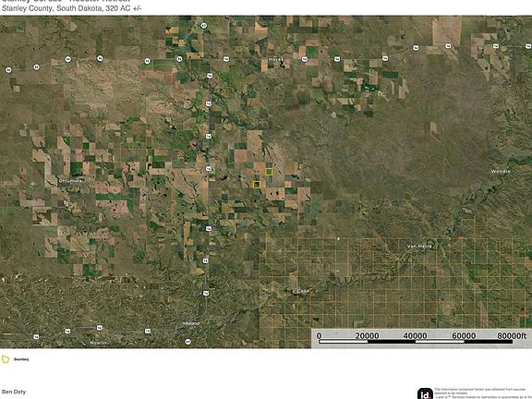Click the 20000 mark on the scale bar
The image size is (532, 399).
coord(367,335)
